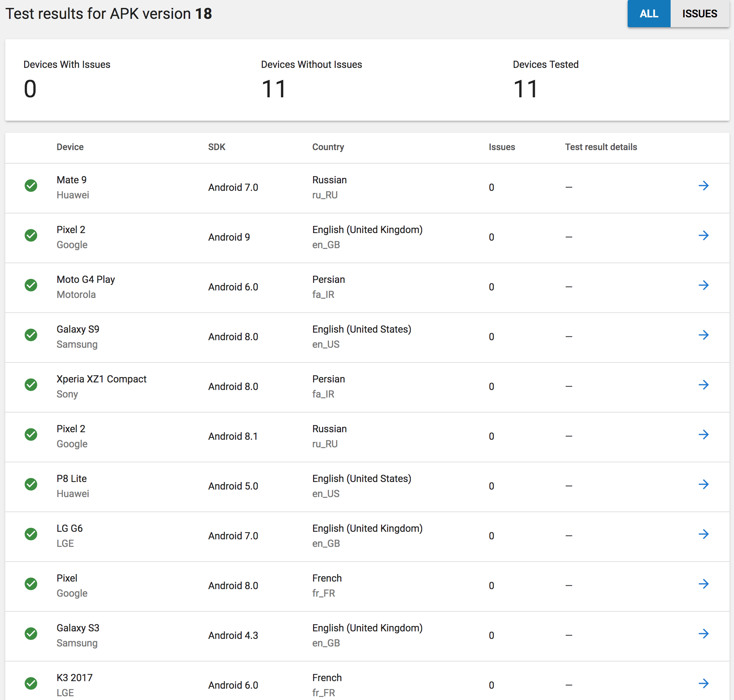Screen dimensions: 734x700
Task: Select the Devices Tested count
Action: pyautogui.click(x=525, y=89)
